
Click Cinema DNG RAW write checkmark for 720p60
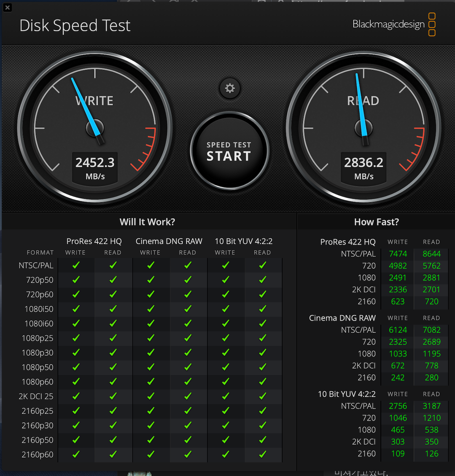coord(151,294)
